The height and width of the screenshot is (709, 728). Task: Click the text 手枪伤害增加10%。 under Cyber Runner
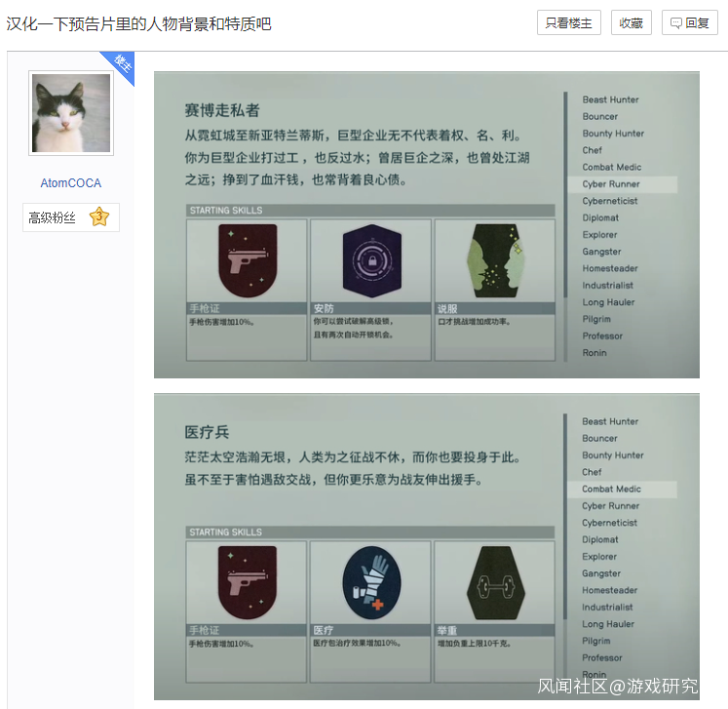(221, 322)
